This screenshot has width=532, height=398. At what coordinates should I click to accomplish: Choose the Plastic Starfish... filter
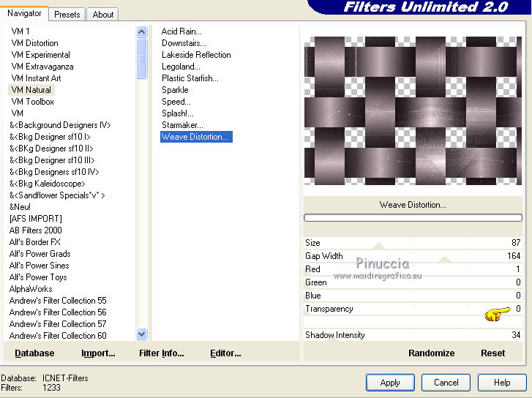(x=190, y=78)
